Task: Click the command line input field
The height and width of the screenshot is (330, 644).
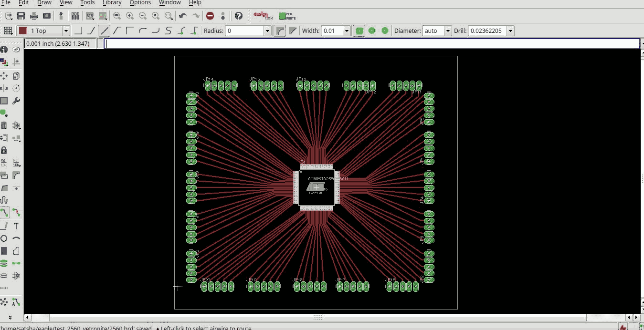Action: click(372, 43)
